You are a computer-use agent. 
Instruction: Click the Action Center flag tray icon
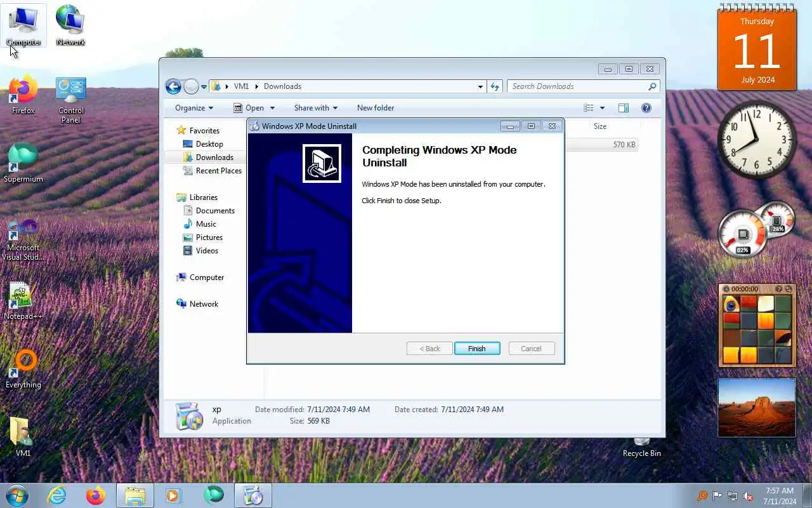click(x=717, y=496)
